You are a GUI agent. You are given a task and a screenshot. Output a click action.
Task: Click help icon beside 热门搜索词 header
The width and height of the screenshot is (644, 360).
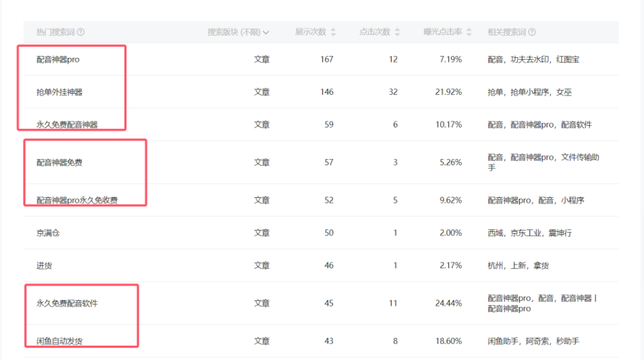click(81, 32)
